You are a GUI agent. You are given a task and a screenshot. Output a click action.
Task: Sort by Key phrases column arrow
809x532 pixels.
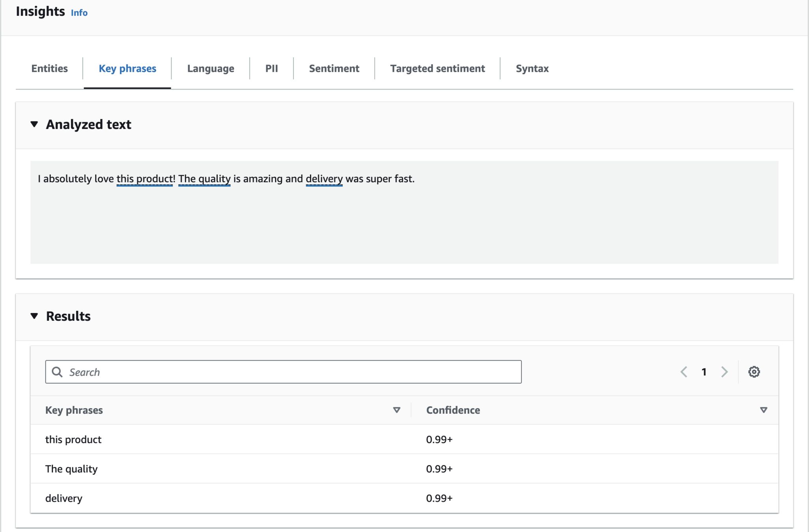click(396, 410)
